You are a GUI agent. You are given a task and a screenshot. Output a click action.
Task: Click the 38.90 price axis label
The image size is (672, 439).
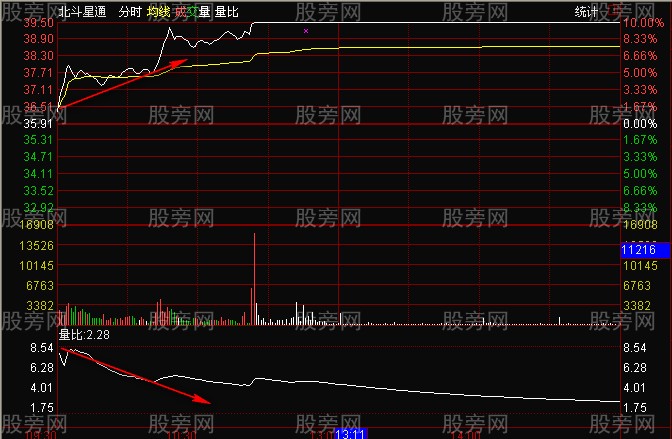pos(39,39)
